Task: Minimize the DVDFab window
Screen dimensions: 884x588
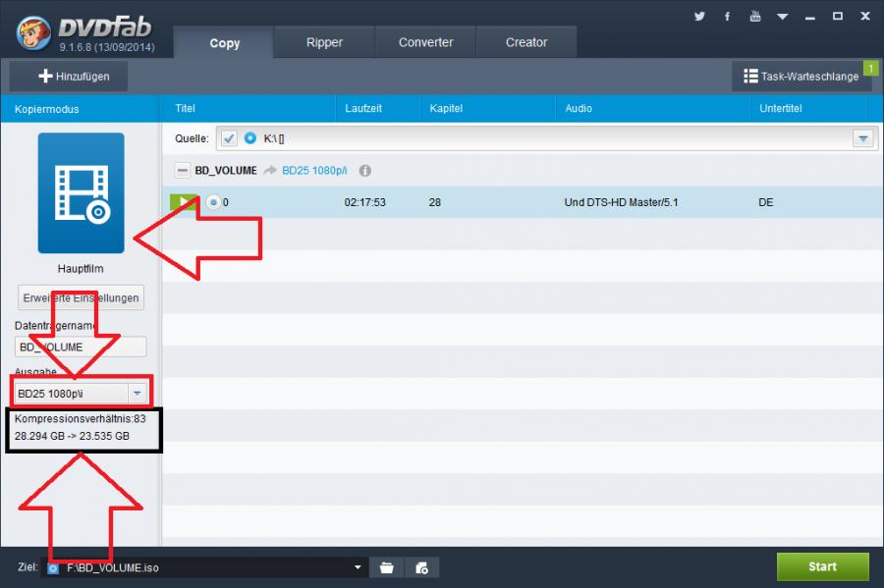Action: [x=810, y=17]
